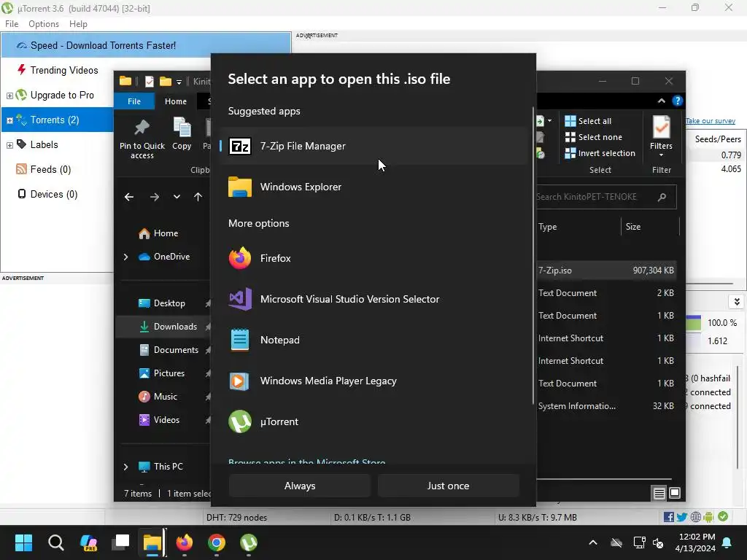The image size is (747, 560).
Task: Pick µTorrent in the app list
Action: coord(373,422)
